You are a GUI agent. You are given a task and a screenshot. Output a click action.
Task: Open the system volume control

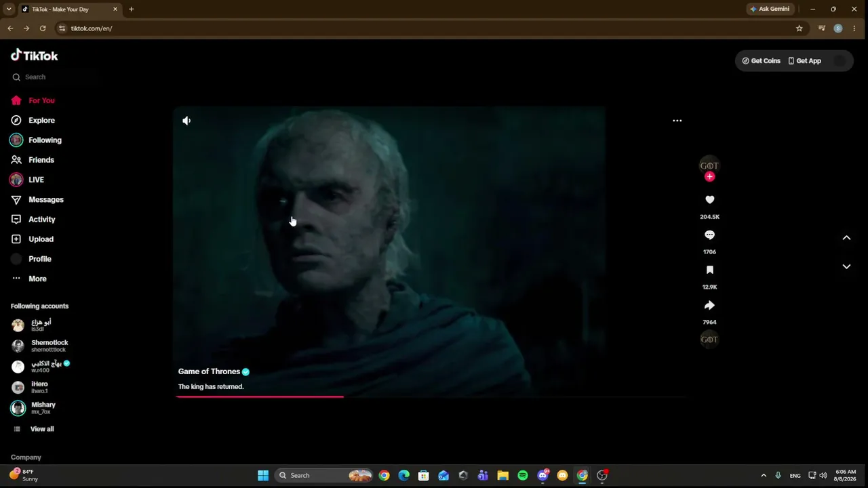(823, 476)
